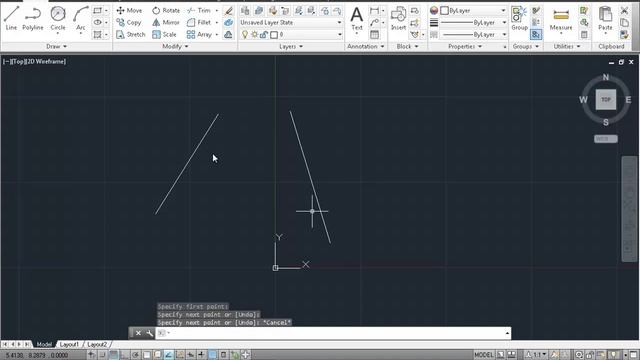Screen dimensions: 640x360
Task: Expand the Modify panel flyout
Action: 175,47
